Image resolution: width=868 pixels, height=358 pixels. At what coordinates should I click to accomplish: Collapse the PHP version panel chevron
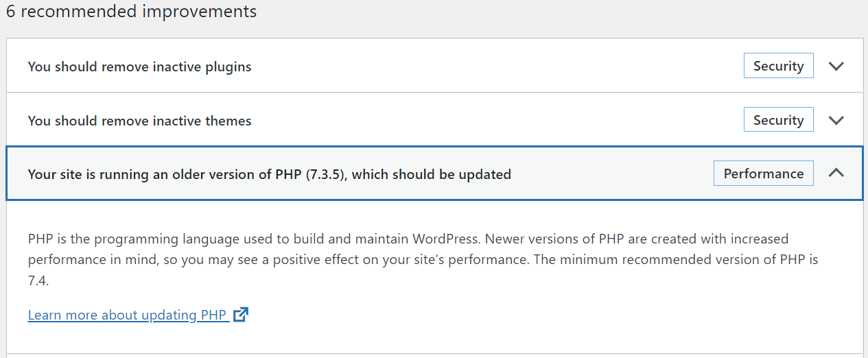pyautogui.click(x=835, y=174)
